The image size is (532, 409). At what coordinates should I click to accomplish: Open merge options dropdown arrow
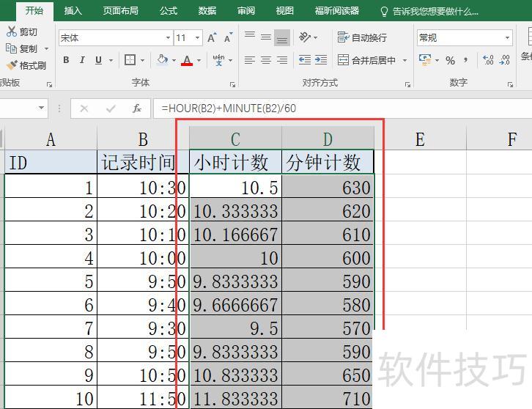[404, 60]
